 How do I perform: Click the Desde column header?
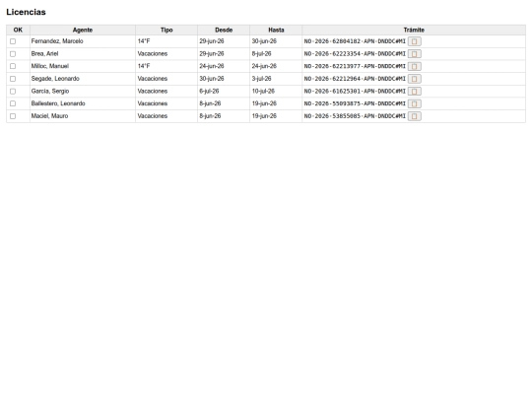224,30
